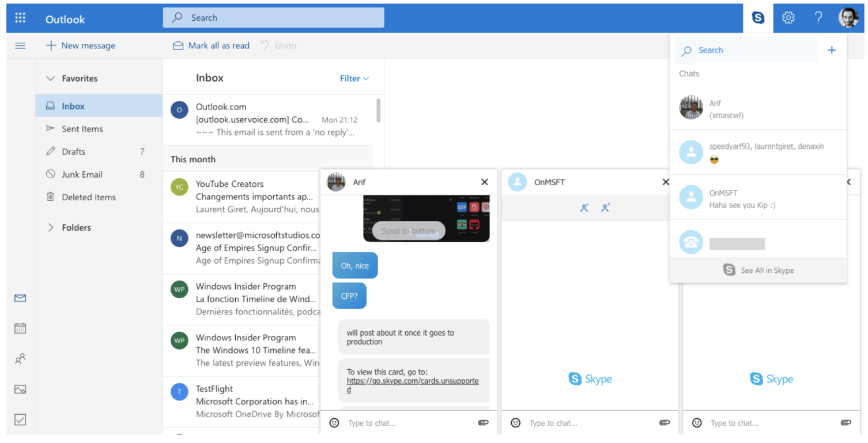Open the Deleted Items folder
Image resolution: width=868 pixels, height=443 pixels.
point(99,197)
